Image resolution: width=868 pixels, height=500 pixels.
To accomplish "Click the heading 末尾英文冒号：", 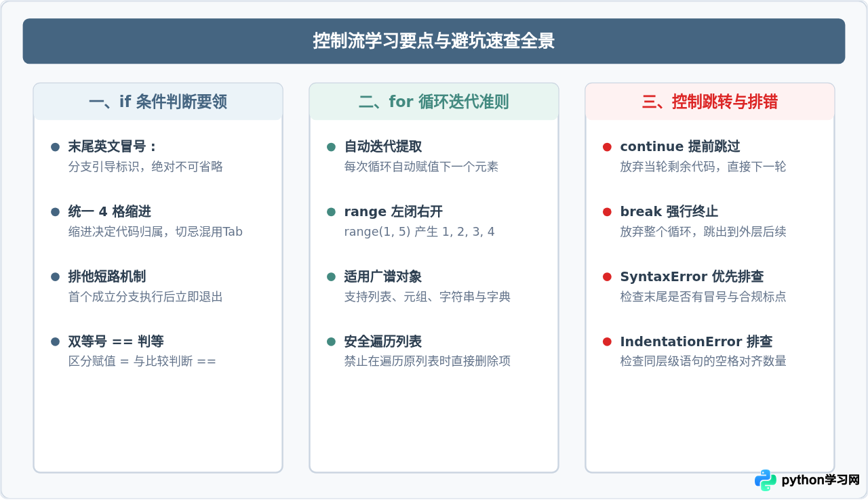I will (x=113, y=146).
